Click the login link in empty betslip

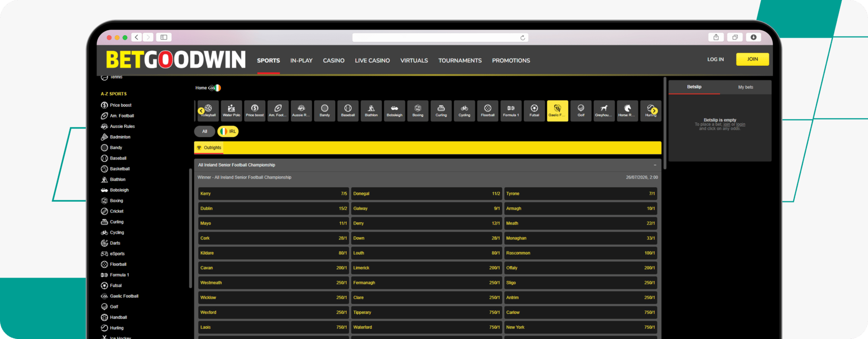pyautogui.click(x=741, y=125)
